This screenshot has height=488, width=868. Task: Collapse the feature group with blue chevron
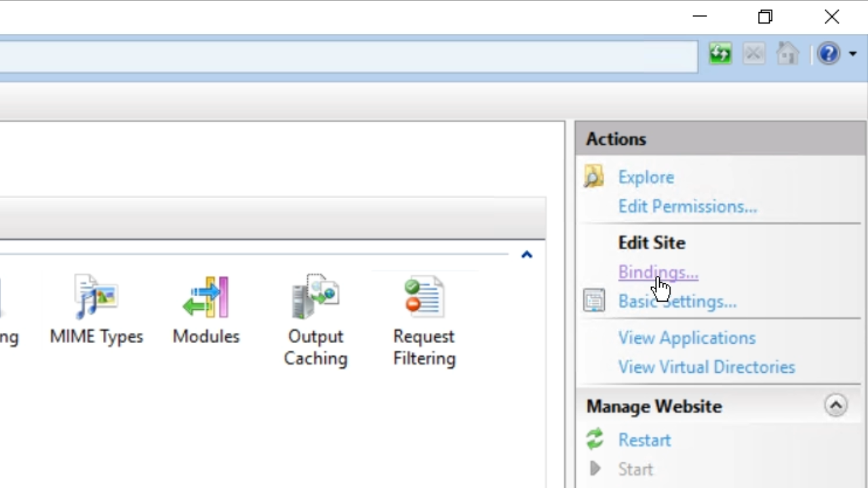click(526, 255)
